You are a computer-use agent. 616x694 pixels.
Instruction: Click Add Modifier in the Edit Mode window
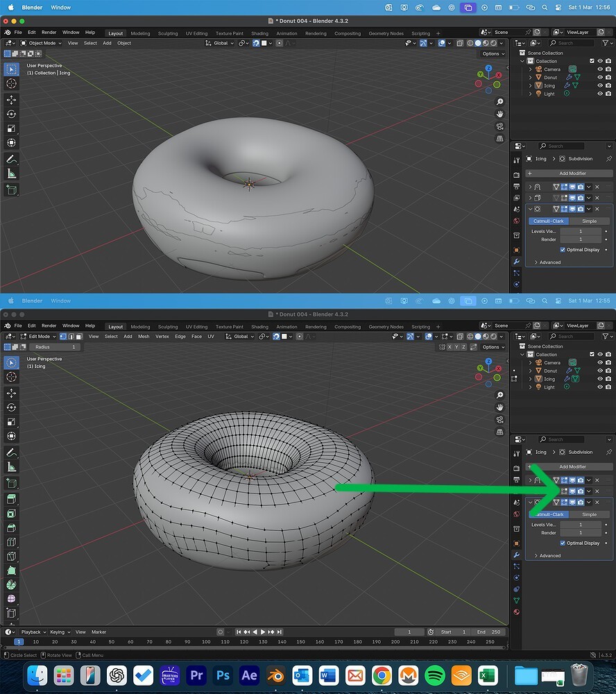point(569,466)
